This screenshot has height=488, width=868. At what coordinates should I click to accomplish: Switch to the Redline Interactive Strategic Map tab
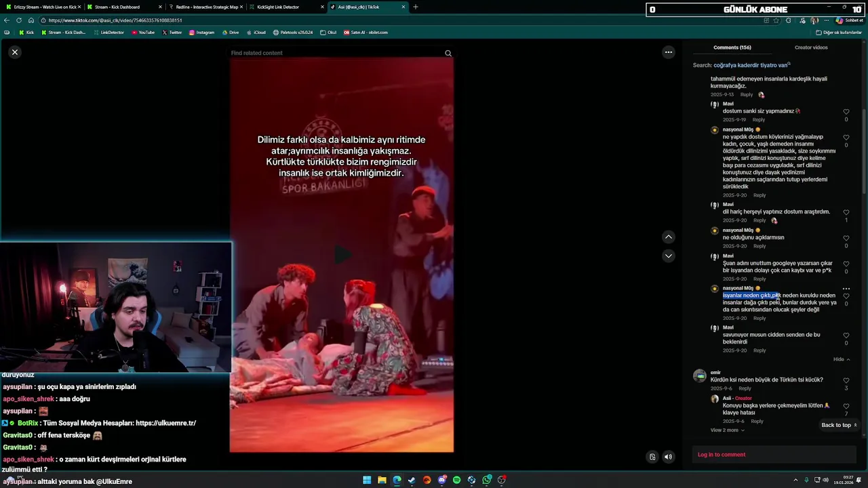(205, 7)
